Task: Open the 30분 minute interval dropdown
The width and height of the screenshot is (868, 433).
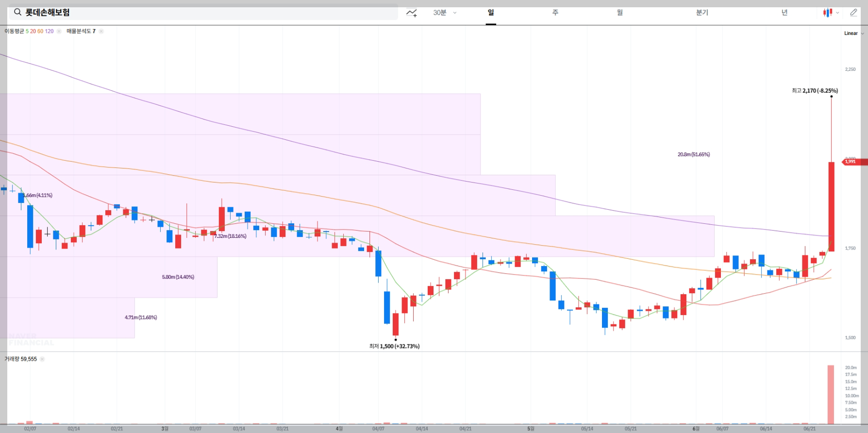Action: coord(445,13)
